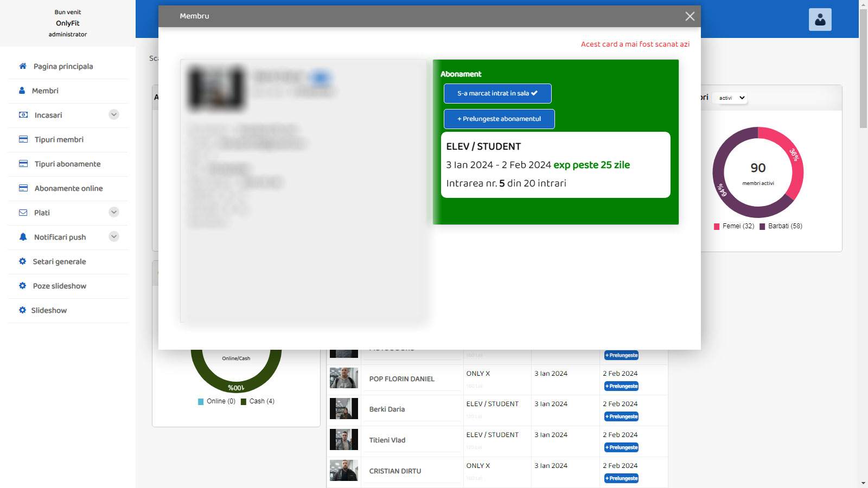Click the name Titieni Vlad

[x=387, y=440]
